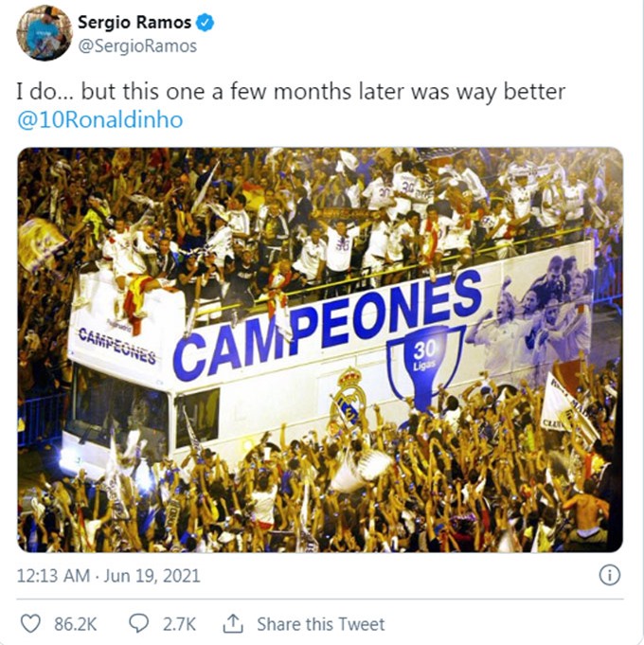Image resolution: width=644 pixels, height=645 pixels.
Task: Open the tweet info circle icon
Action: click(610, 575)
